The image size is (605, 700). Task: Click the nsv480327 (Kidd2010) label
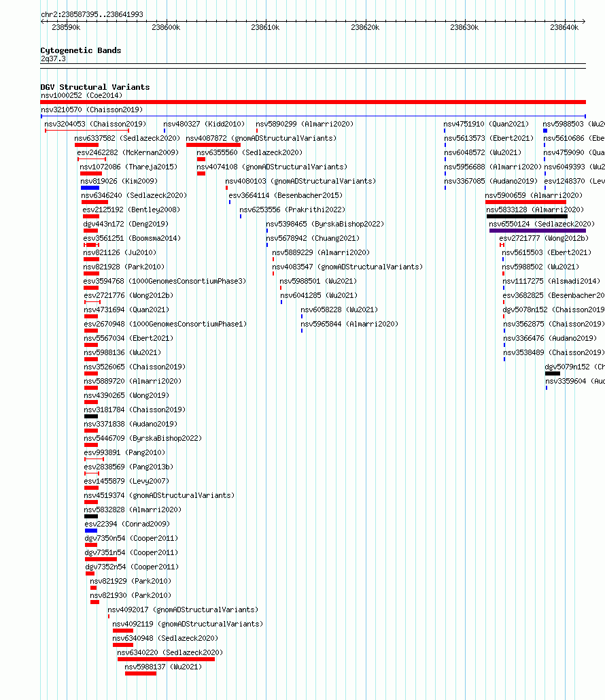[204, 124]
